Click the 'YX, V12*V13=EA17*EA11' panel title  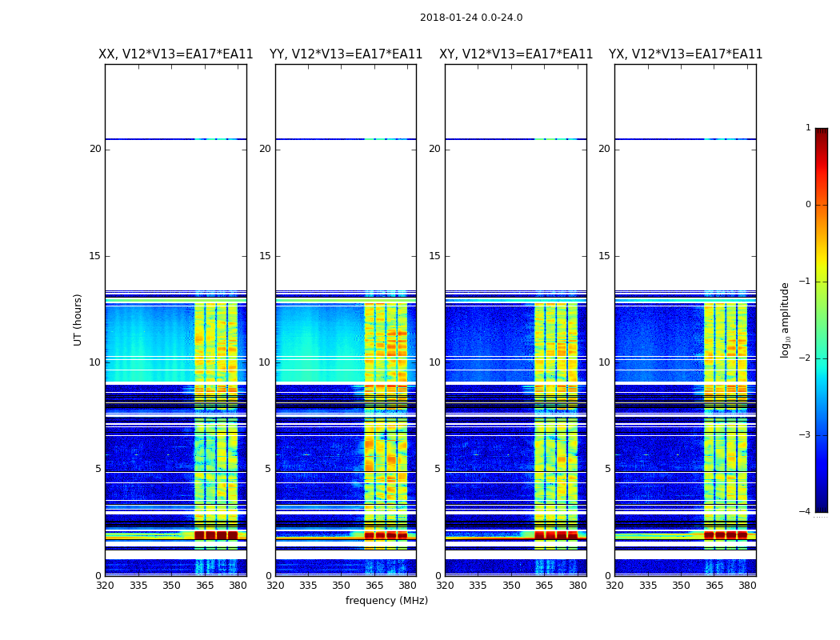[x=686, y=54]
